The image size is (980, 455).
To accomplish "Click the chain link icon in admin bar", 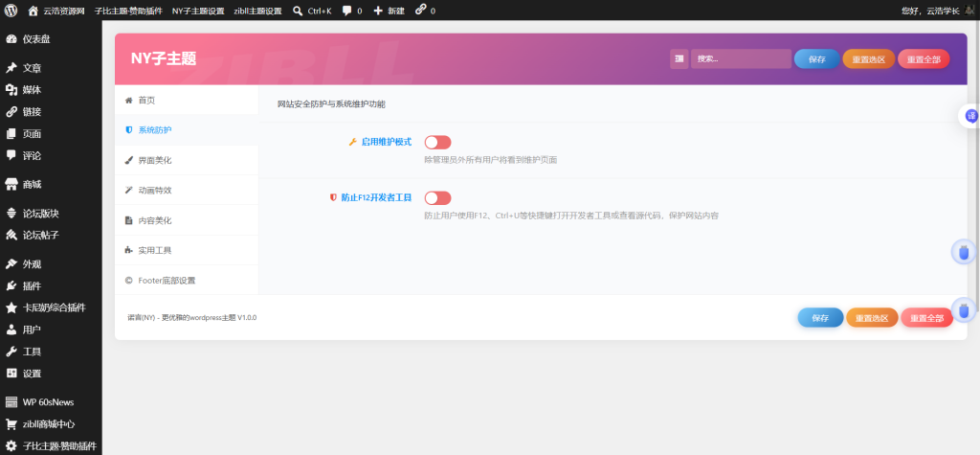I will tap(421, 10).
